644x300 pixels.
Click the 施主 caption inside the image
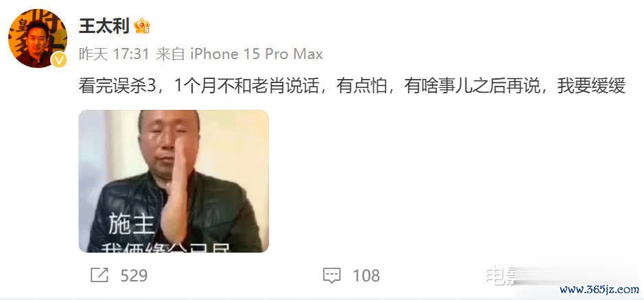click(131, 225)
